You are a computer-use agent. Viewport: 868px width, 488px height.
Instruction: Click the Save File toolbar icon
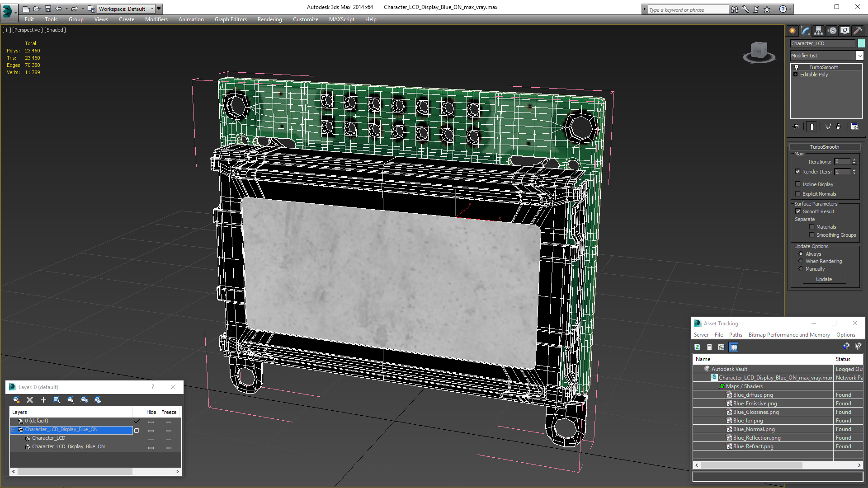pos(48,9)
